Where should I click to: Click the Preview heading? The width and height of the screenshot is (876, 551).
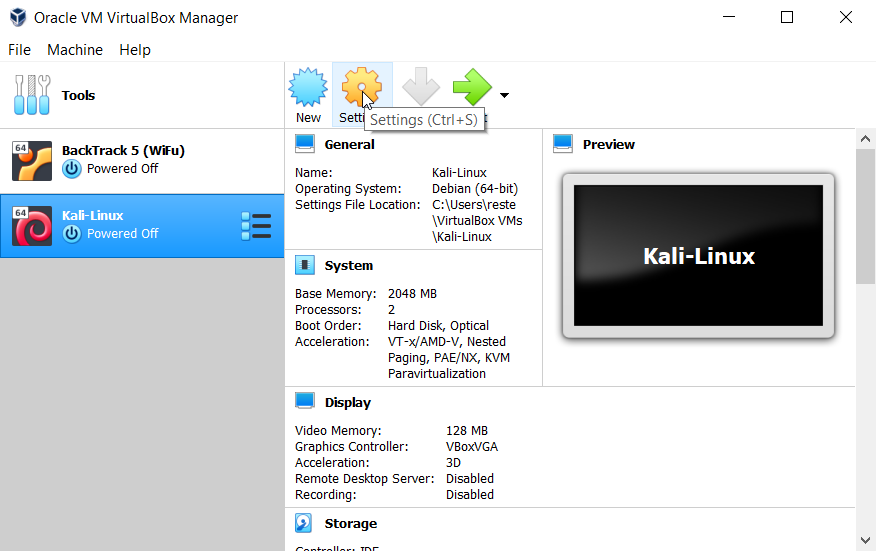609,145
